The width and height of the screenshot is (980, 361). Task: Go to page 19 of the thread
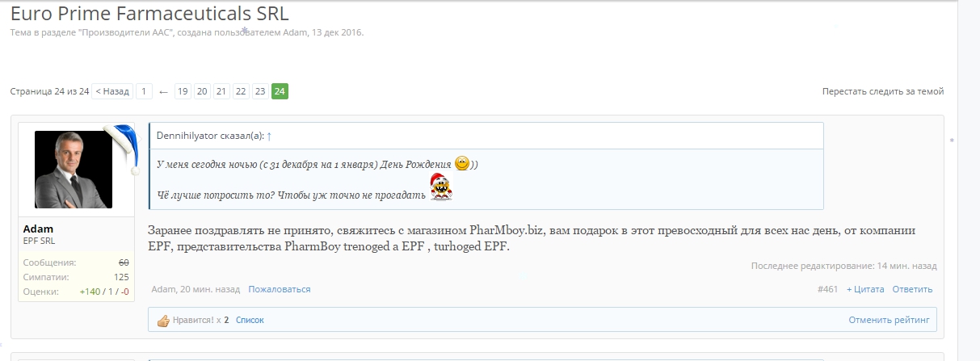(183, 91)
